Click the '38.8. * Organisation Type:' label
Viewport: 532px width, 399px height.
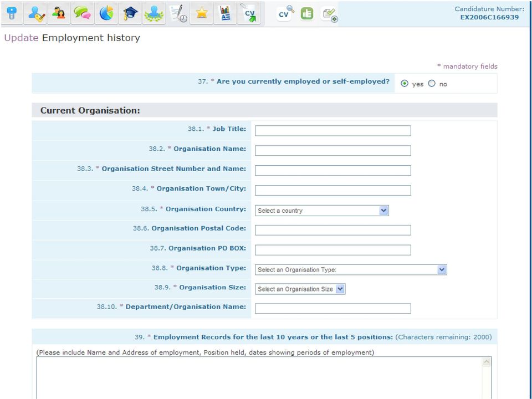[x=199, y=268]
